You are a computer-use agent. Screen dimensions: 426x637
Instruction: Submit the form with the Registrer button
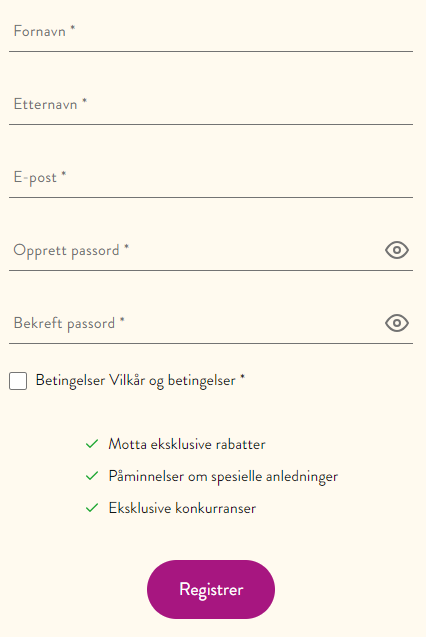(x=211, y=589)
